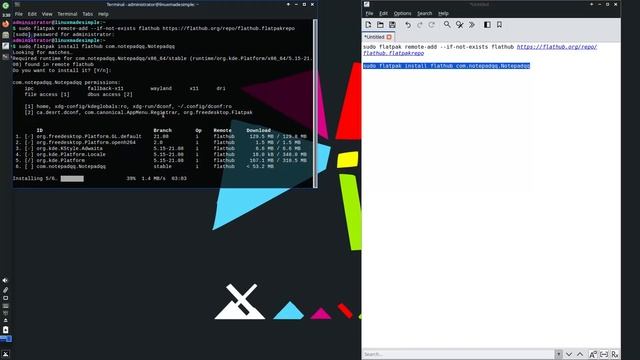Open the editor's File menu

pyautogui.click(x=369, y=13)
